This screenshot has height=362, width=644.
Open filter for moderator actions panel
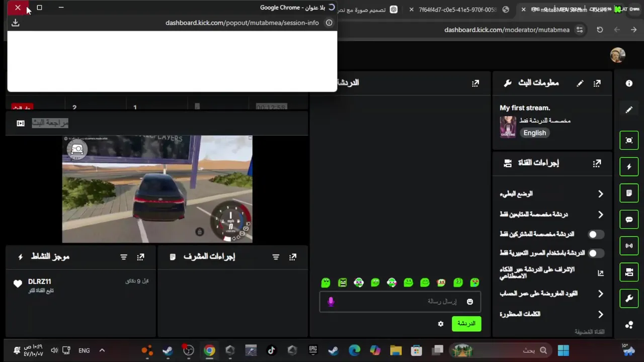(x=276, y=257)
